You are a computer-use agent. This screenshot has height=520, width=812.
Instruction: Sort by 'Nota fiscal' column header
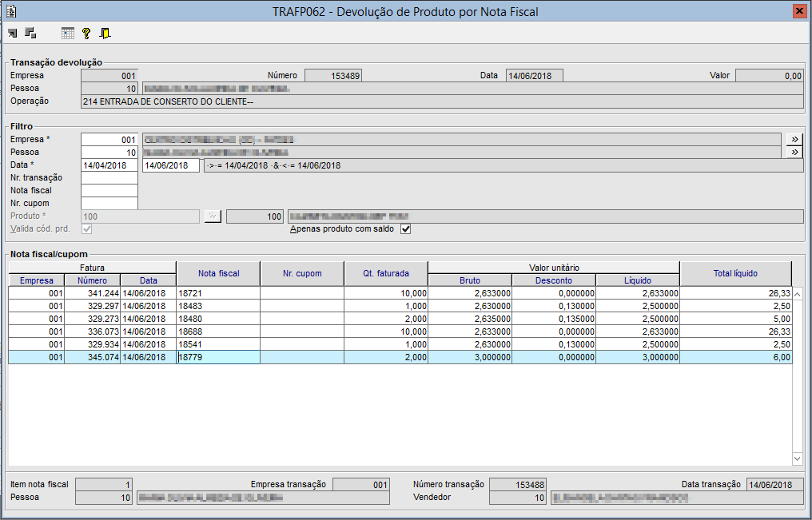tap(218, 273)
